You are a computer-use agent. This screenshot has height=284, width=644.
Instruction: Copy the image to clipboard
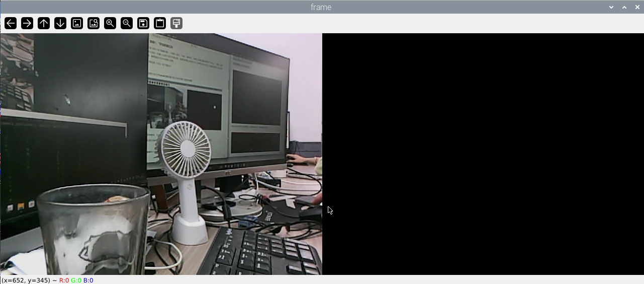160,23
